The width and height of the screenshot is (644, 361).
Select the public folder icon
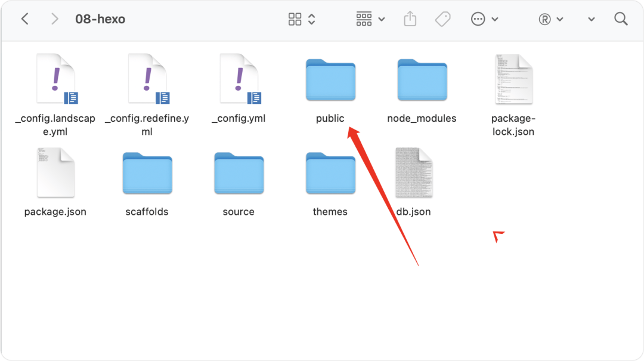[330, 80]
